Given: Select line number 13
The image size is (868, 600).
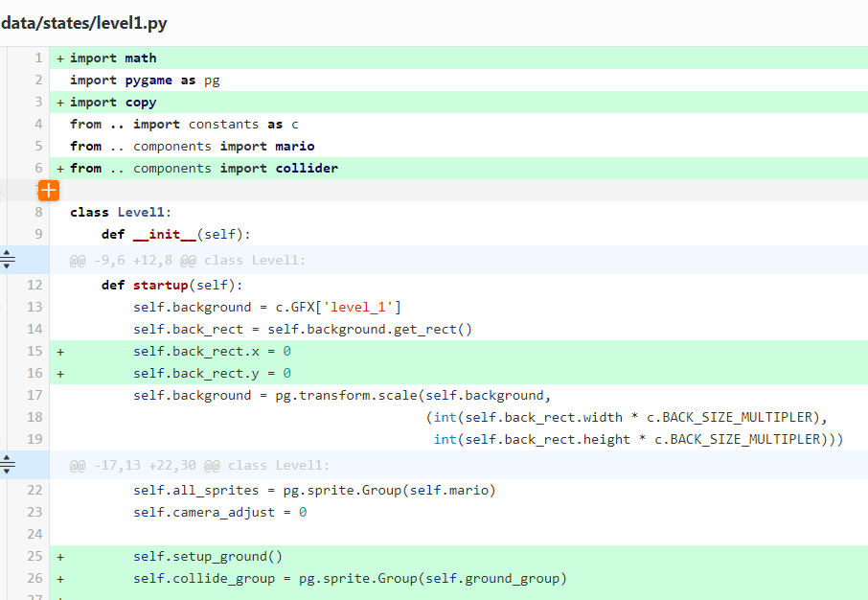Looking at the screenshot, I should pyautogui.click(x=34, y=307).
